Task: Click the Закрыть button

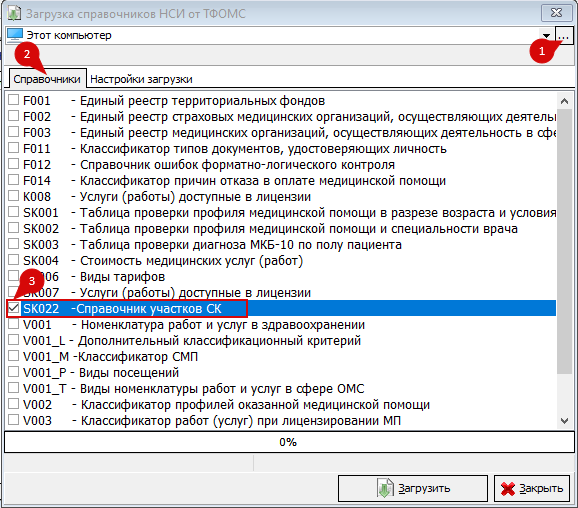Action: (532, 488)
